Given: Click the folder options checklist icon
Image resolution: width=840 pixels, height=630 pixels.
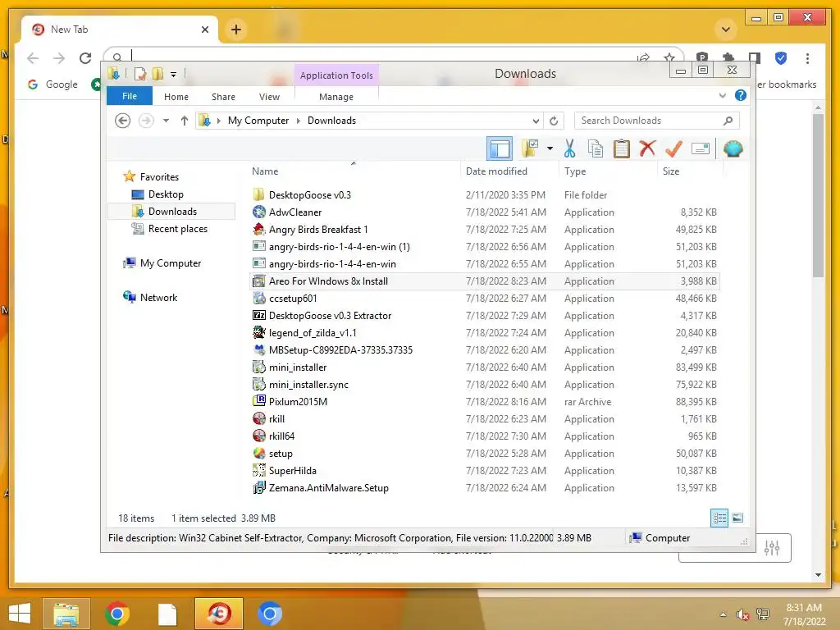Looking at the screenshot, I should tap(531, 148).
